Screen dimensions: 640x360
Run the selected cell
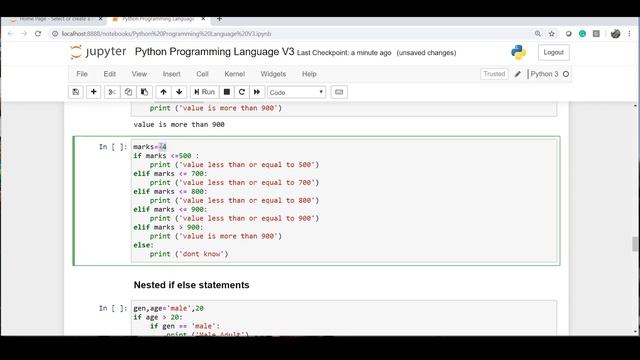(x=204, y=92)
